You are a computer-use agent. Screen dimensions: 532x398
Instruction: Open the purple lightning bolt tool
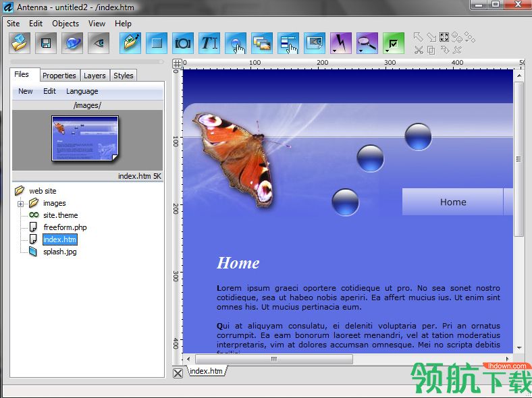pos(341,43)
